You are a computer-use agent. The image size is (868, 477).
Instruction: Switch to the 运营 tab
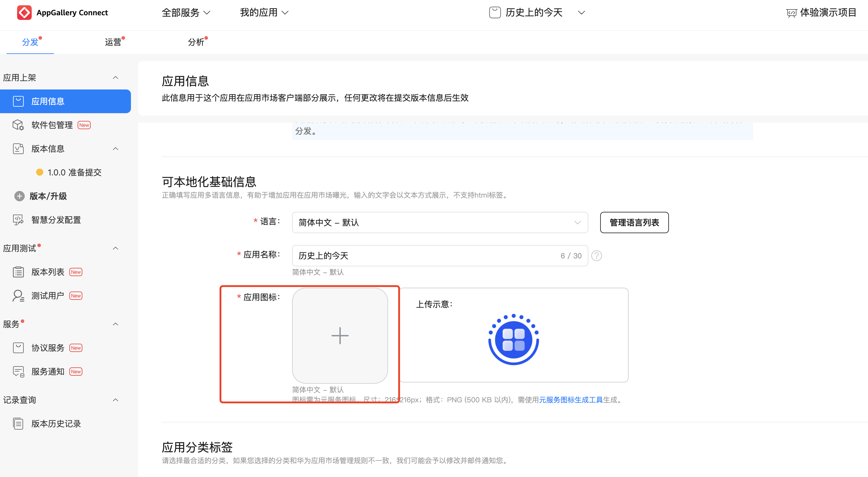(x=113, y=42)
